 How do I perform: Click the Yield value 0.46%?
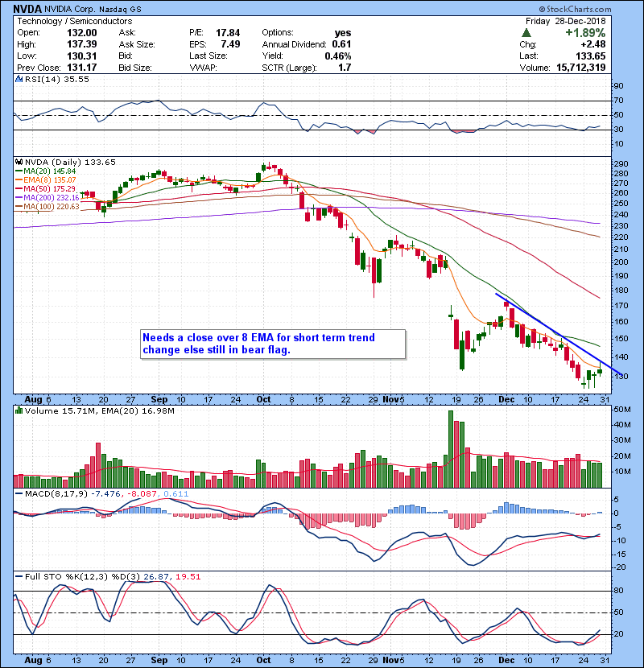coord(338,56)
